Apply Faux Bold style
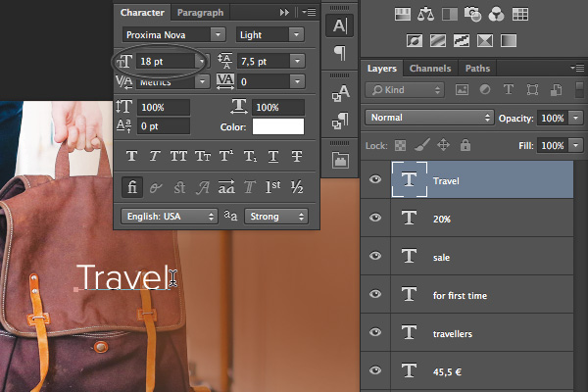 [x=131, y=156]
